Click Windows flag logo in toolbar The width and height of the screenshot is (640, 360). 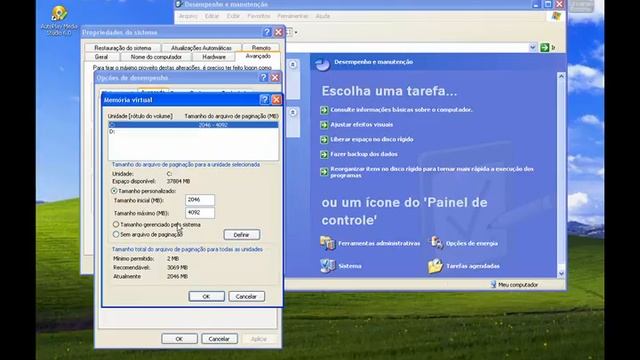point(556,16)
